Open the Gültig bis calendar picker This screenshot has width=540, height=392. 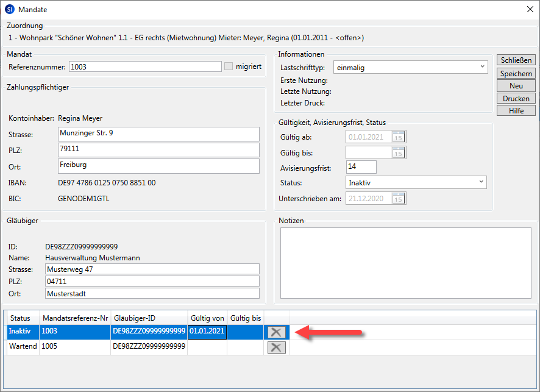pyautogui.click(x=399, y=152)
